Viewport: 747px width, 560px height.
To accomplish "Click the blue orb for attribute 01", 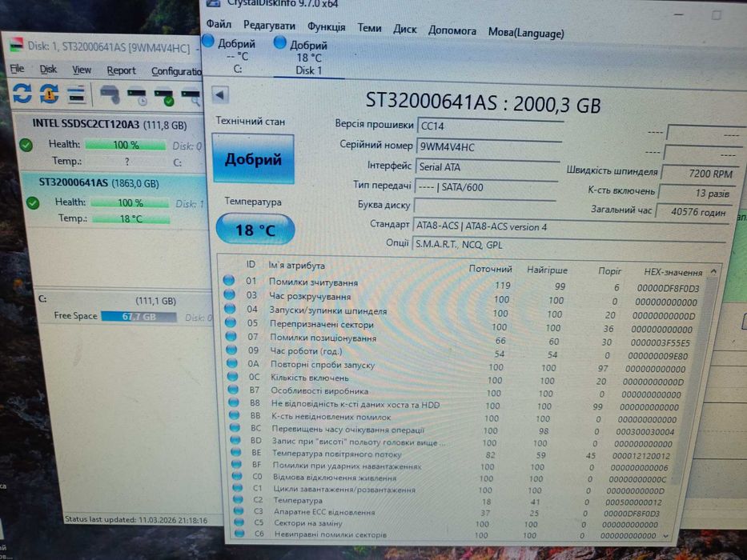I will [x=229, y=280].
